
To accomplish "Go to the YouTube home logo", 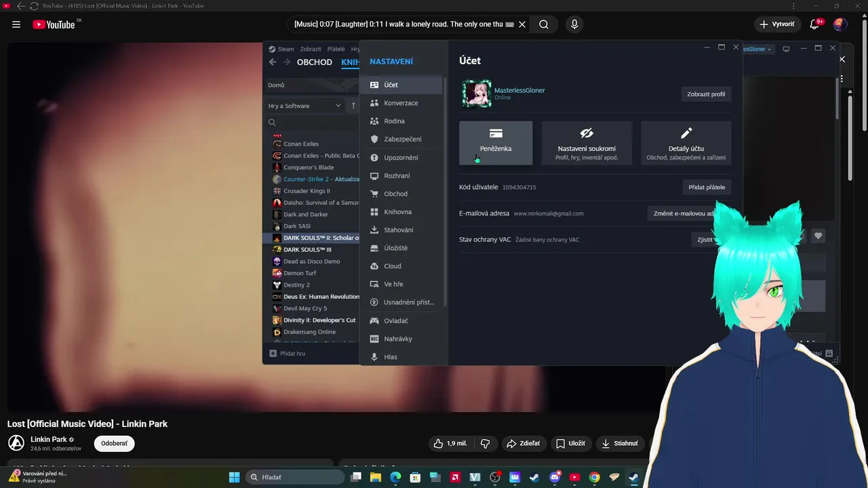I will click(x=54, y=24).
